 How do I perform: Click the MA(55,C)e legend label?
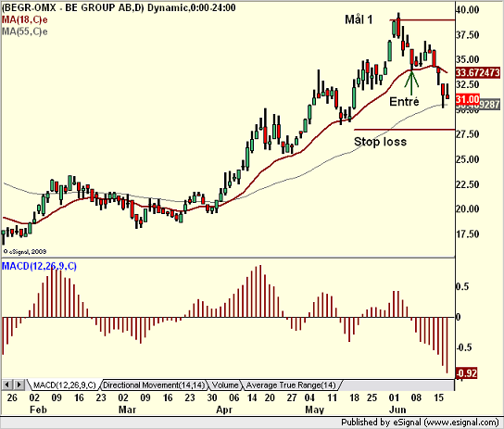24,32
